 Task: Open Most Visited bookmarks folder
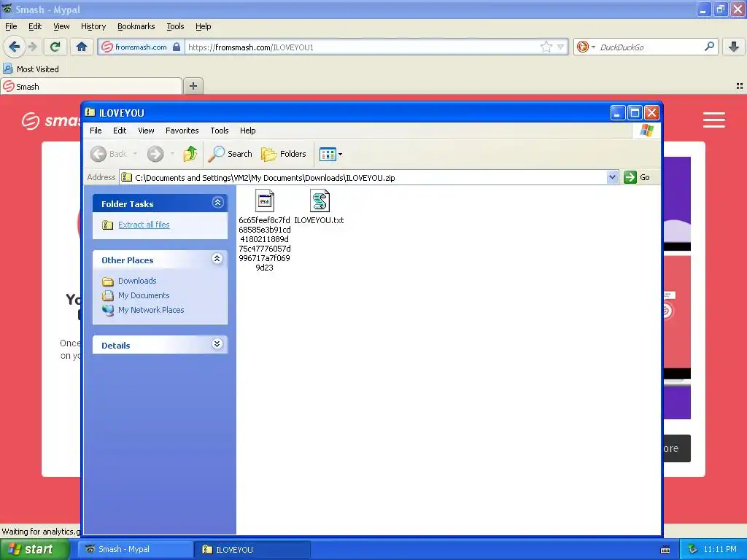pyautogui.click(x=31, y=69)
